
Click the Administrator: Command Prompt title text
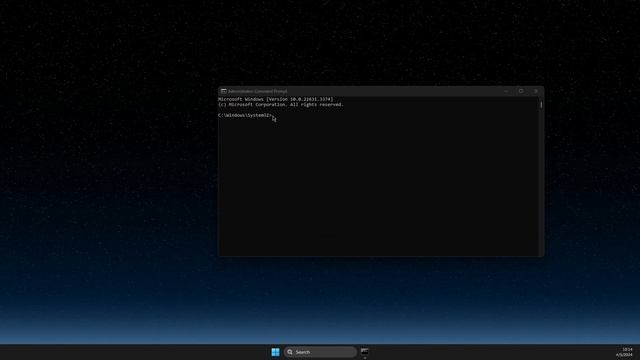[258, 91]
